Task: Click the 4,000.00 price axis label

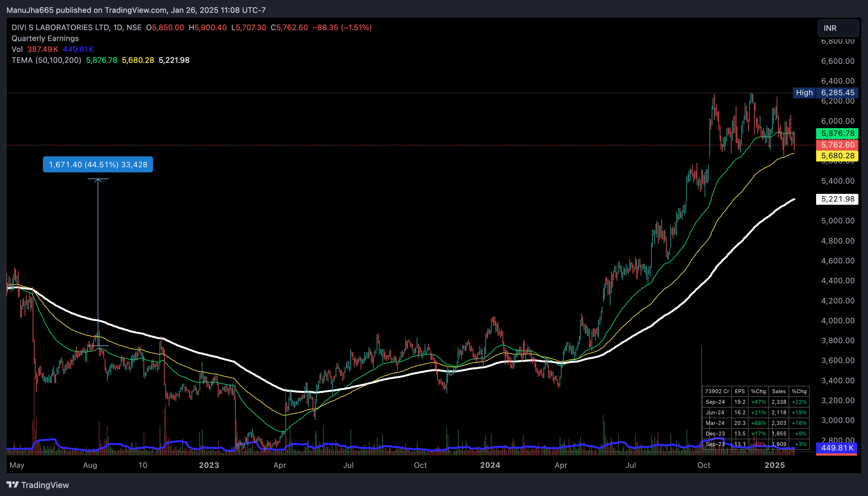Action: click(x=838, y=321)
